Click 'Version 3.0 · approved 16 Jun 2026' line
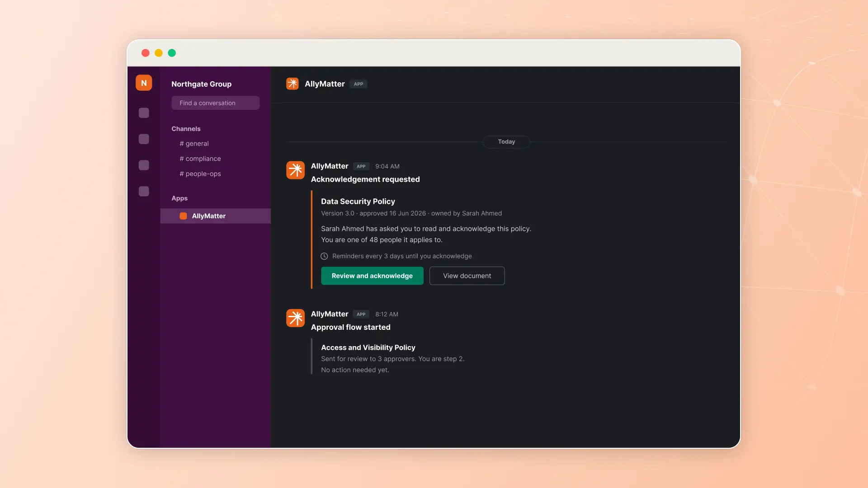Screen dimensions: 868x488 pyautogui.click(x=373, y=213)
